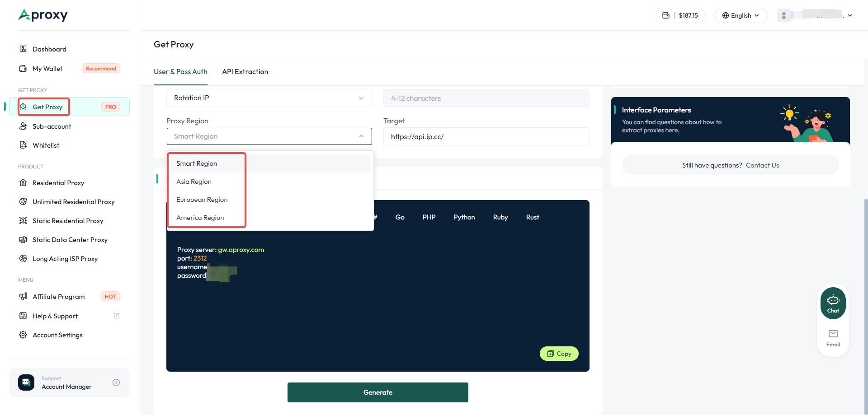The height and width of the screenshot is (415, 868).
Task: Select Asia Region option
Action: point(270,182)
